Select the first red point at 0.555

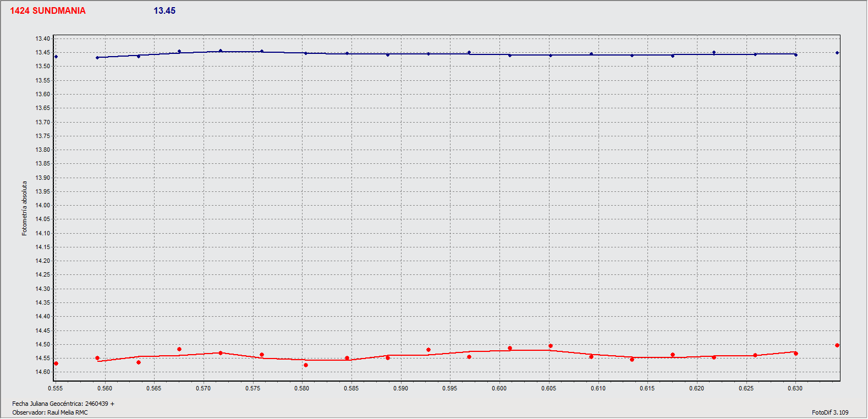(56, 363)
